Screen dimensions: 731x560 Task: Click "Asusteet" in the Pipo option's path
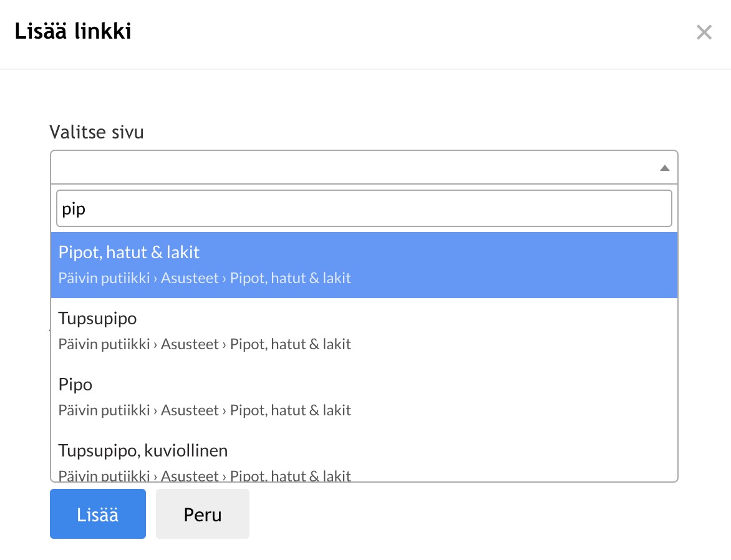coord(190,410)
